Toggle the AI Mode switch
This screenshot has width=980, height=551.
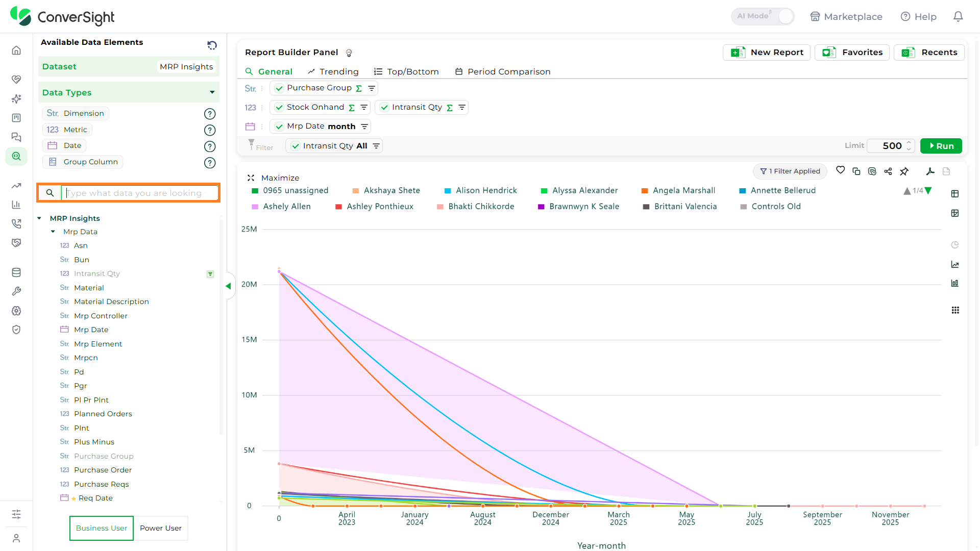tap(763, 16)
